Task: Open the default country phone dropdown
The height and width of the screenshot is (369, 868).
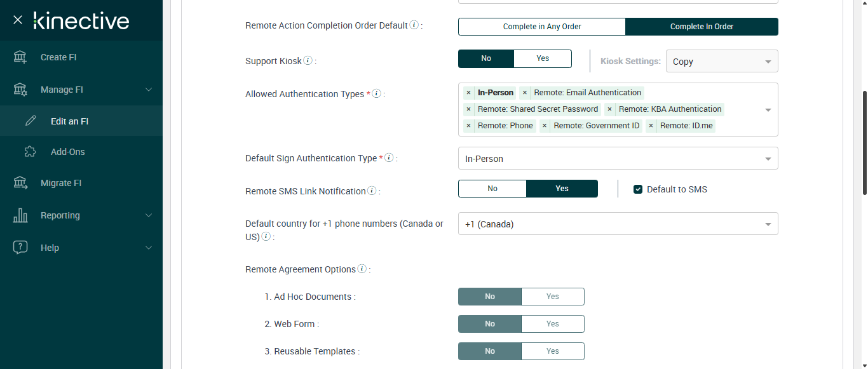Action: [x=618, y=224]
